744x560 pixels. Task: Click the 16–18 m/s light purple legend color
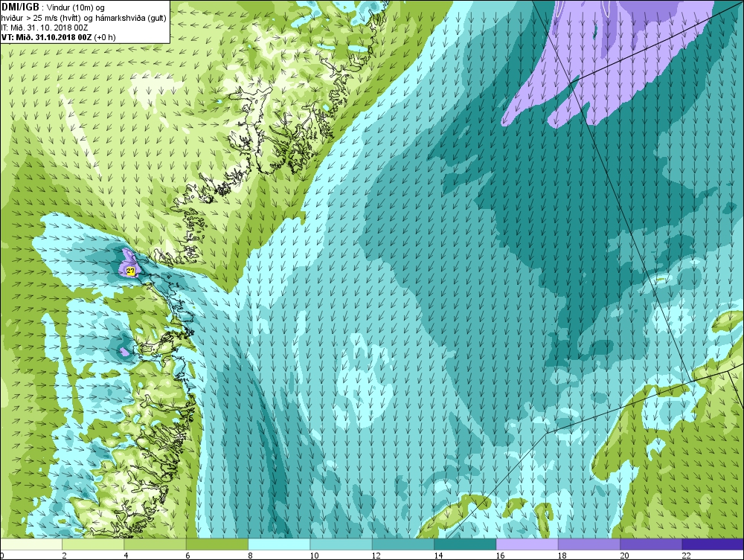(527, 544)
